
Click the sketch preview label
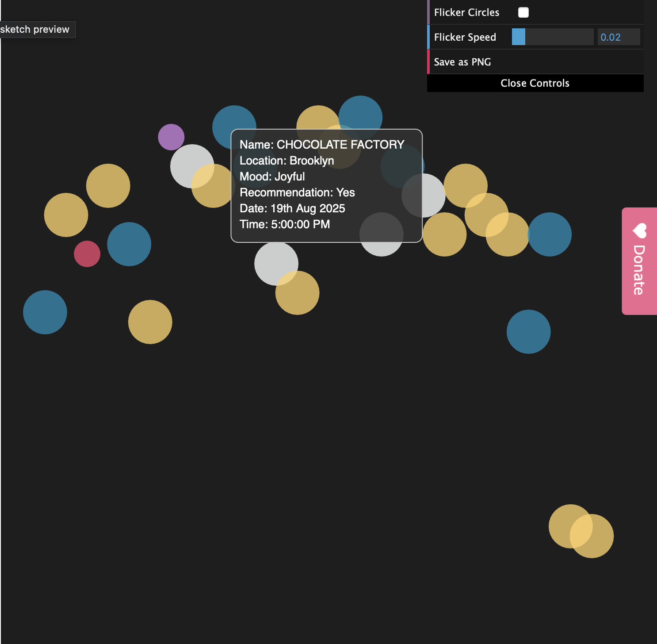coord(35,30)
